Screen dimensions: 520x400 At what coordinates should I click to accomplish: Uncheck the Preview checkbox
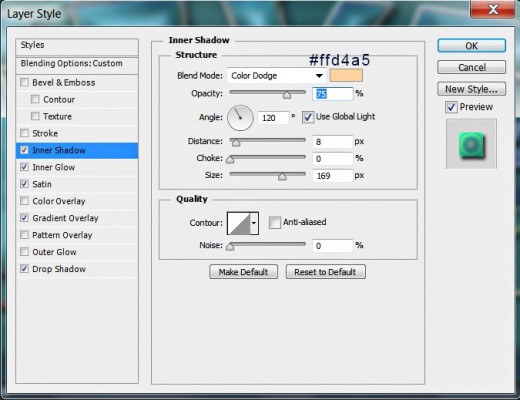pos(451,107)
